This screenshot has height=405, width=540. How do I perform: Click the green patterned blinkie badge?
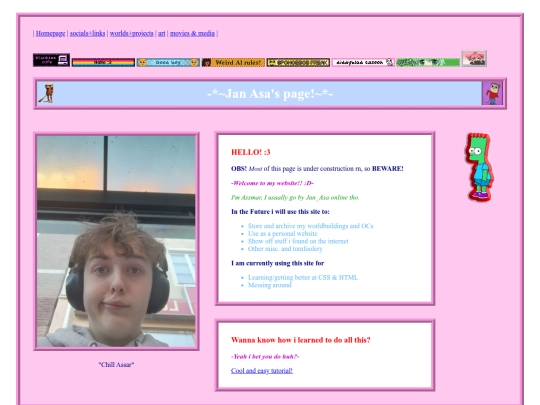click(x=428, y=62)
